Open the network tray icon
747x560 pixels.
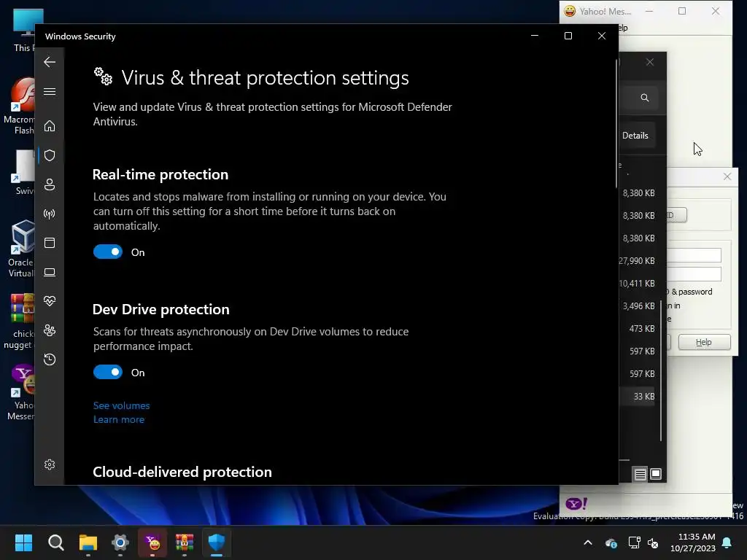pyautogui.click(x=634, y=542)
